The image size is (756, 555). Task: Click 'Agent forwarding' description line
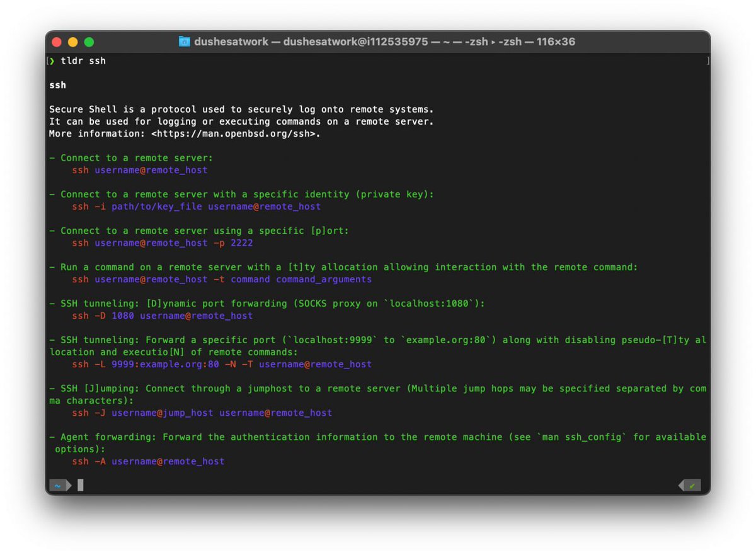[378, 437]
